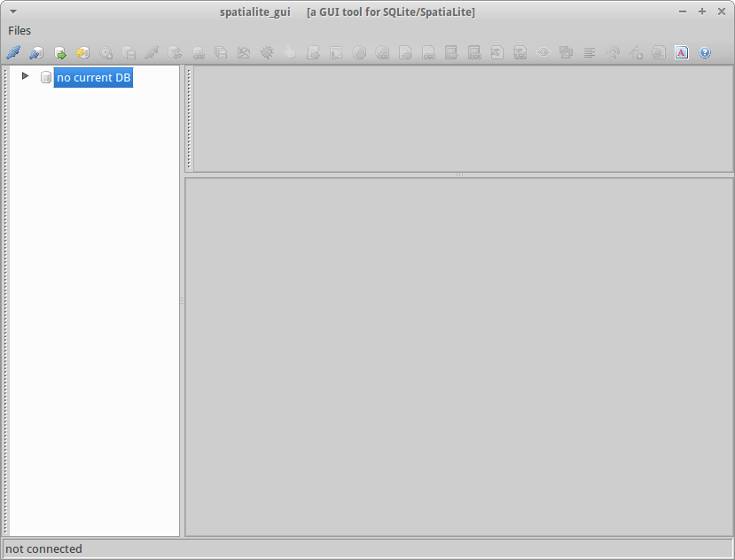Expand the 'no current DB' tree node
This screenshot has width=735, height=560.
[x=26, y=76]
